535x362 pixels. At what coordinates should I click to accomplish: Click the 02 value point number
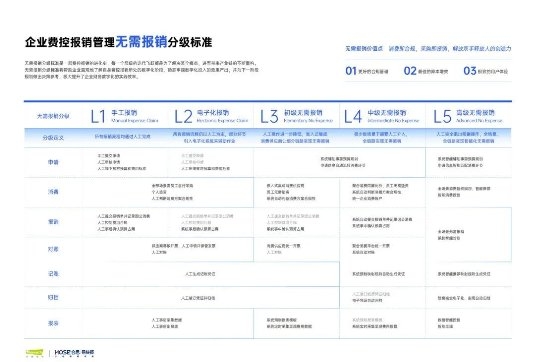click(x=410, y=71)
